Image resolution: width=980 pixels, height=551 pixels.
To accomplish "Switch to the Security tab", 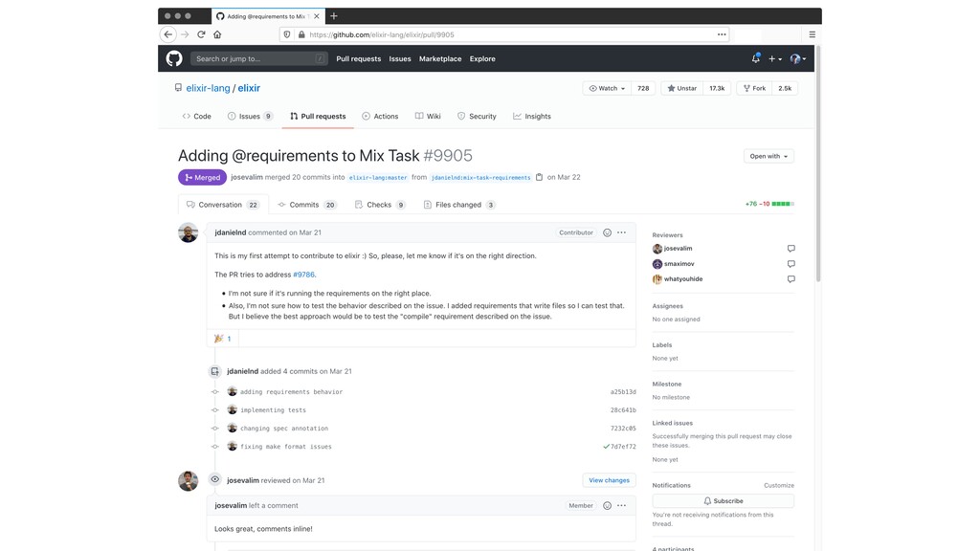I will [x=477, y=116].
